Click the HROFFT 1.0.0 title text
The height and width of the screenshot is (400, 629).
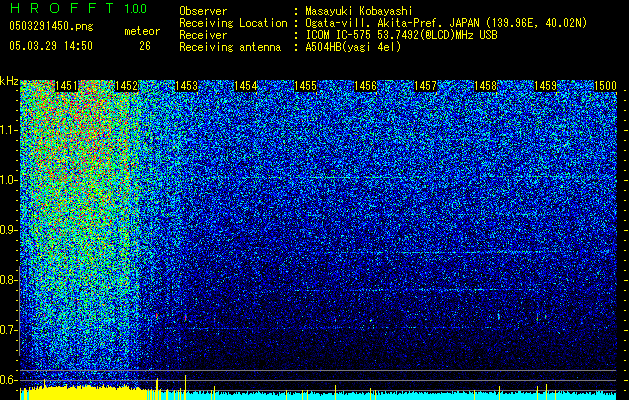pyautogui.click(x=79, y=8)
